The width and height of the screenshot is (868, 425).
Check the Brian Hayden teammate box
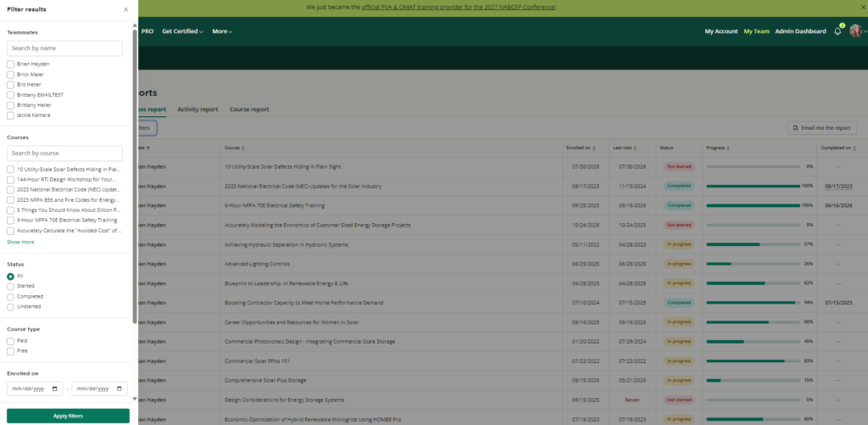click(x=10, y=64)
